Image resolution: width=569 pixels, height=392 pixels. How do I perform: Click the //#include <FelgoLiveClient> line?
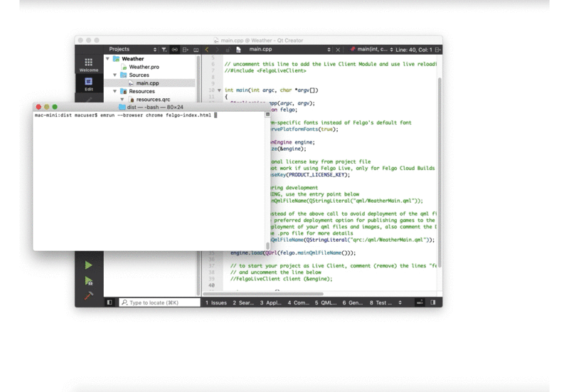(265, 70)
